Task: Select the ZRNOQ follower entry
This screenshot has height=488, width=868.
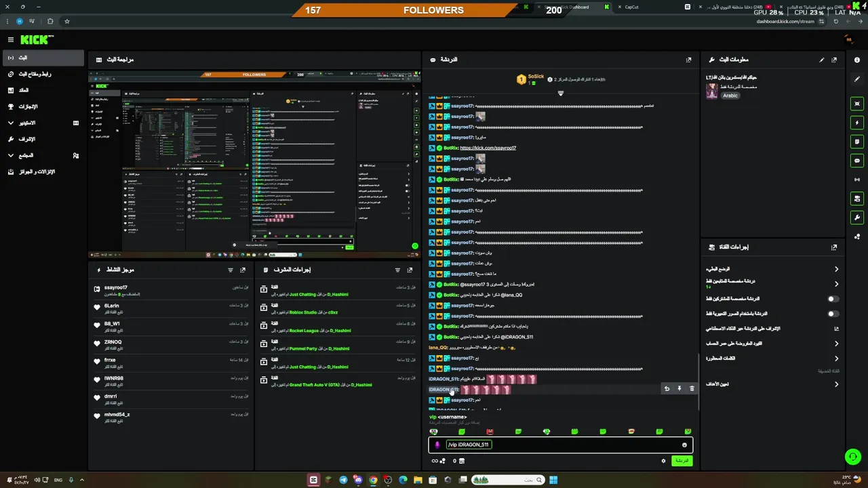Action: click(171, 344)
